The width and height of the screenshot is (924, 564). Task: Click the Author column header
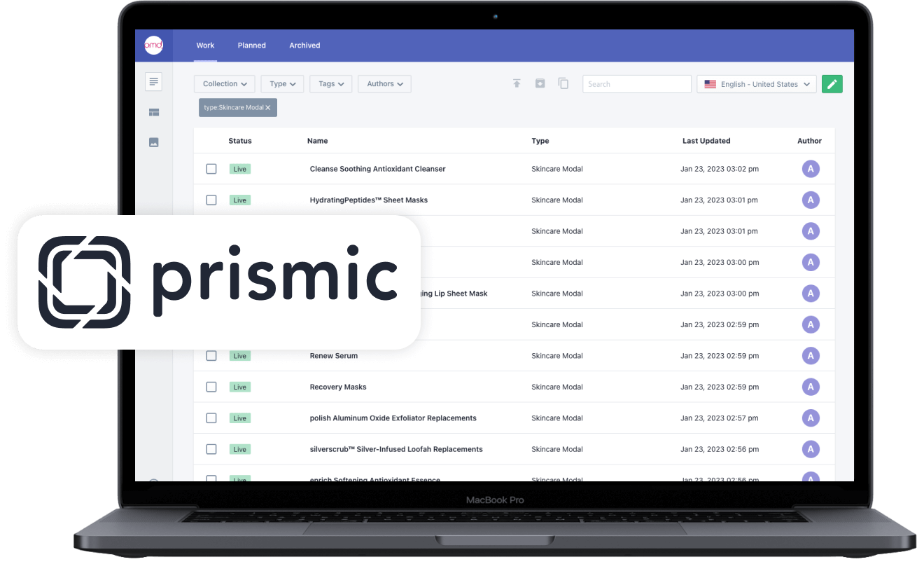tap(809, 141)
